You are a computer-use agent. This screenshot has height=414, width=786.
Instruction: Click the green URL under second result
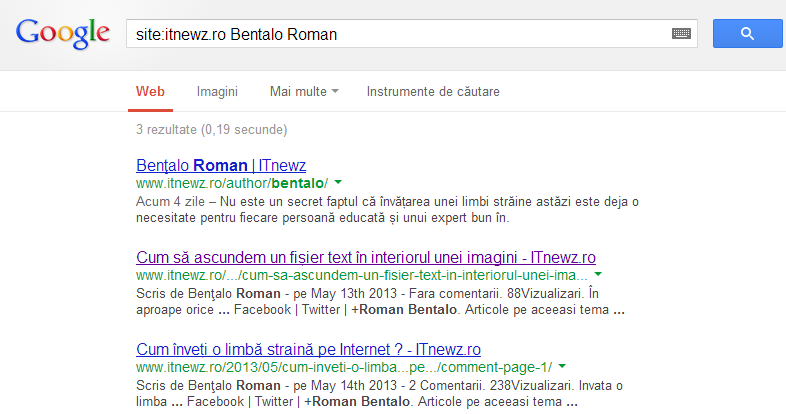[362, 275]
